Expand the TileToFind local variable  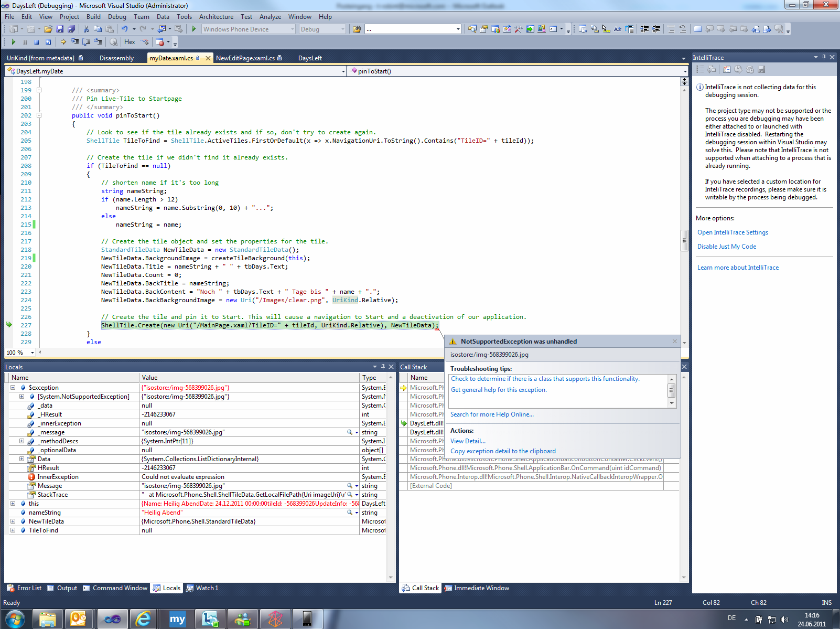(13, 530)
